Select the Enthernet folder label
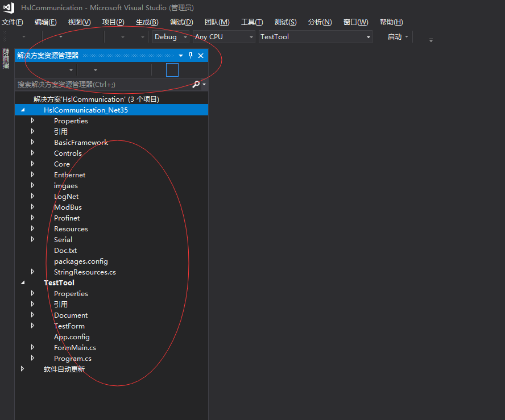Screen dimensions: 505x420 [x=69, y=174]
